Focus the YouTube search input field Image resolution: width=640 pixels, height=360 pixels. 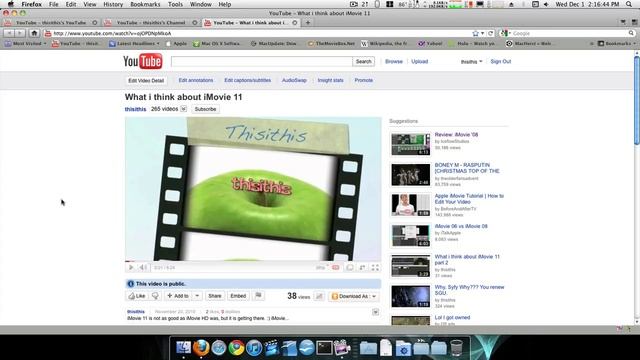[x=262, y=62]
